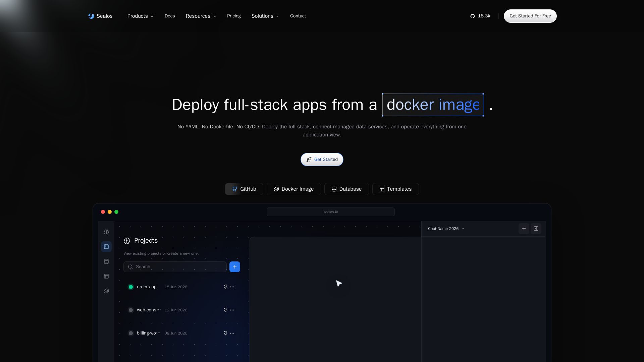
Task: Select the brain icon in mockup sidebar
Action: tap(106, 232)
